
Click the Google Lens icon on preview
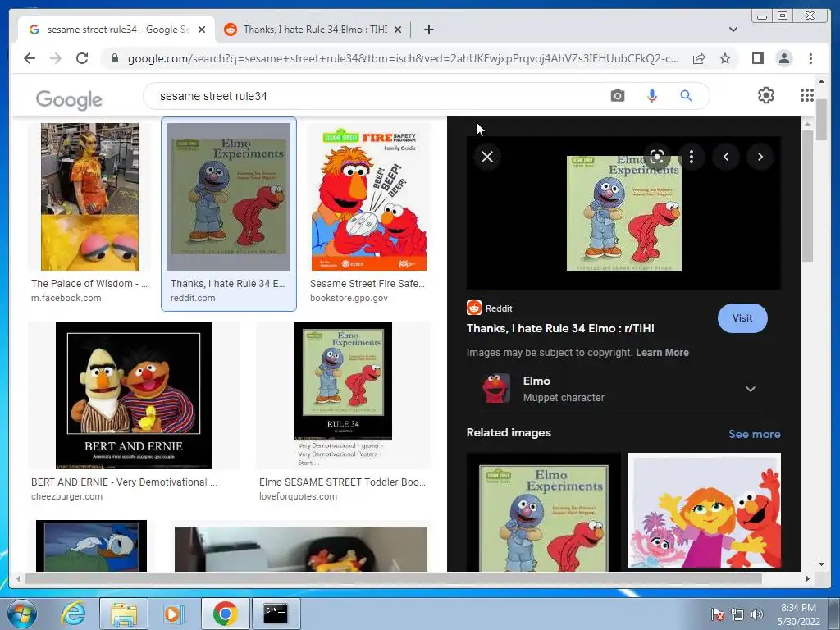click(x=657, y=157)
